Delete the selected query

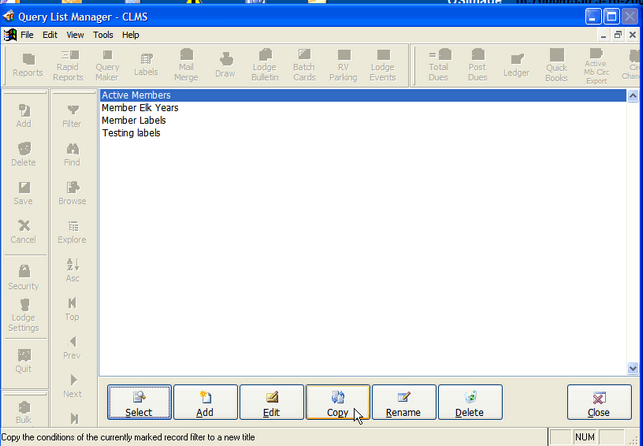click(x=470, y=402)
